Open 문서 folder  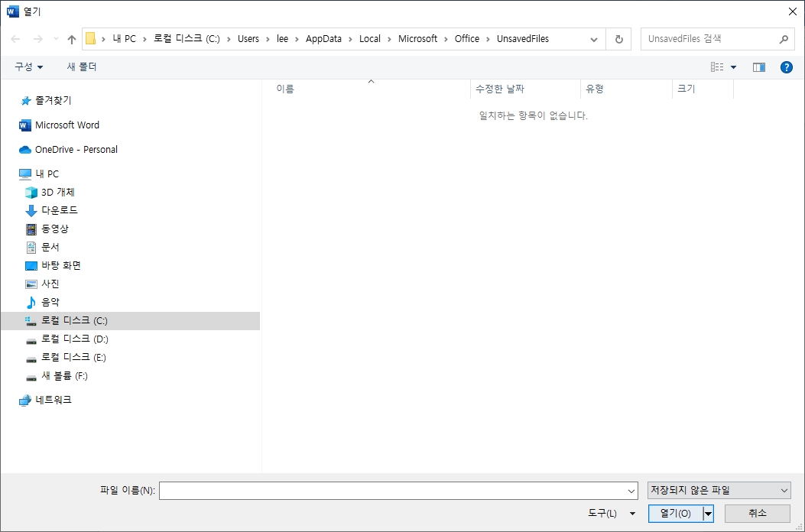(x=42, y=248)
